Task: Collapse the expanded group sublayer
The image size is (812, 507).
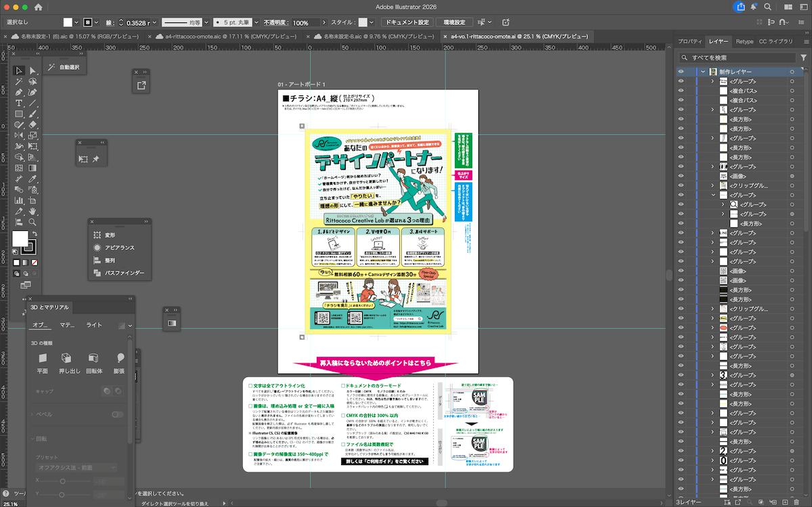Action: point(713,194)
